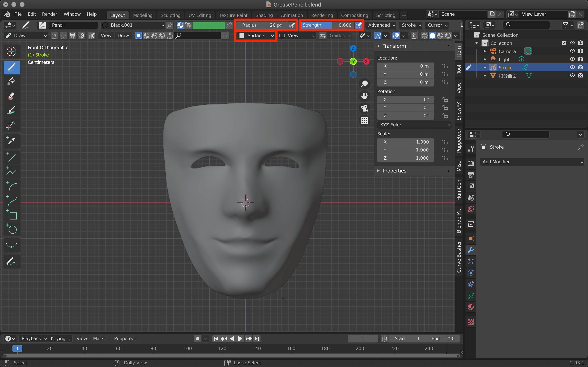588x367 pixels.
Task: Open the Modifier Properties wrench tab
Action: [471, 250]
